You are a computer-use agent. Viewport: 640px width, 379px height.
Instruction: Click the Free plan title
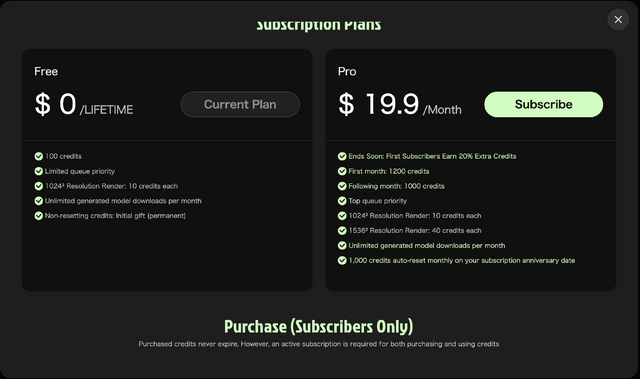click(x=46, y=72)
